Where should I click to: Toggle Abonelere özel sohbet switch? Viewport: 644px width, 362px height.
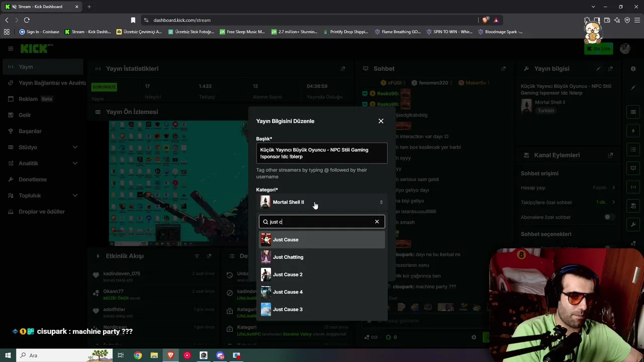pyautogui.click(x=609, y=217)
